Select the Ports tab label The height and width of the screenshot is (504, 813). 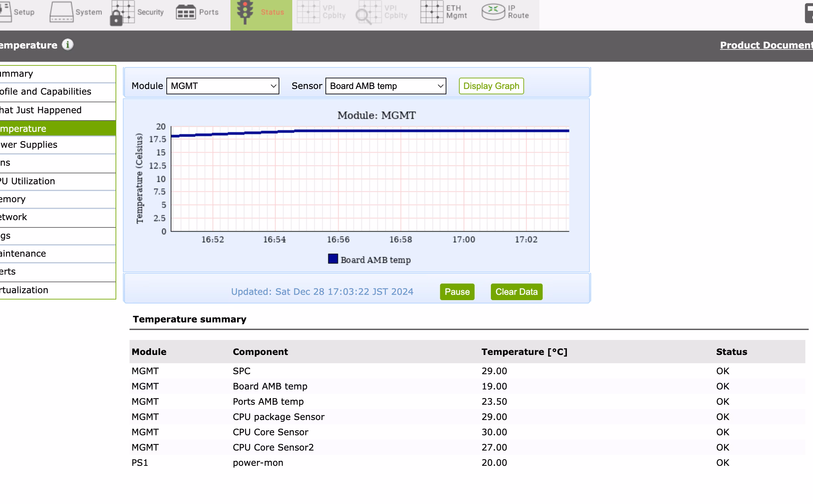point(209,12)
